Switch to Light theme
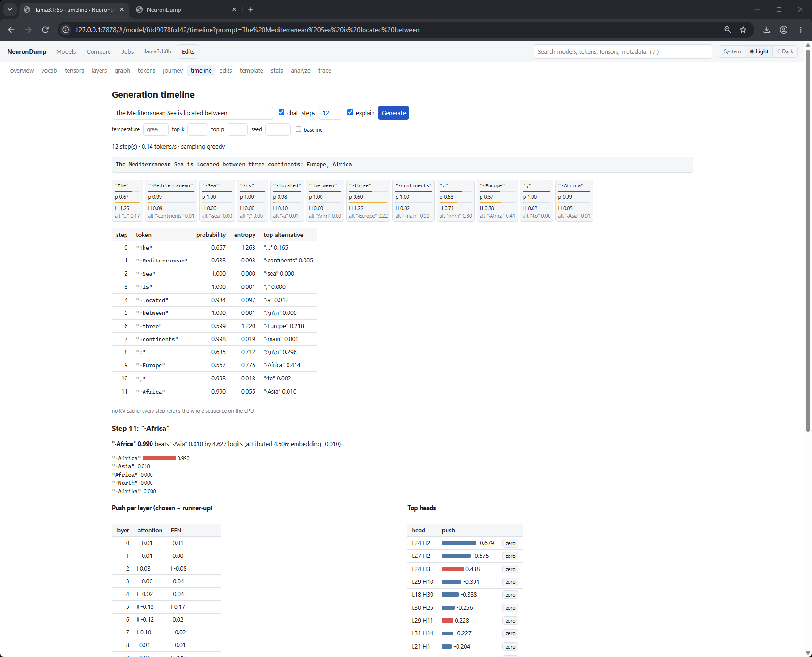812x657 pixels. 759,51
